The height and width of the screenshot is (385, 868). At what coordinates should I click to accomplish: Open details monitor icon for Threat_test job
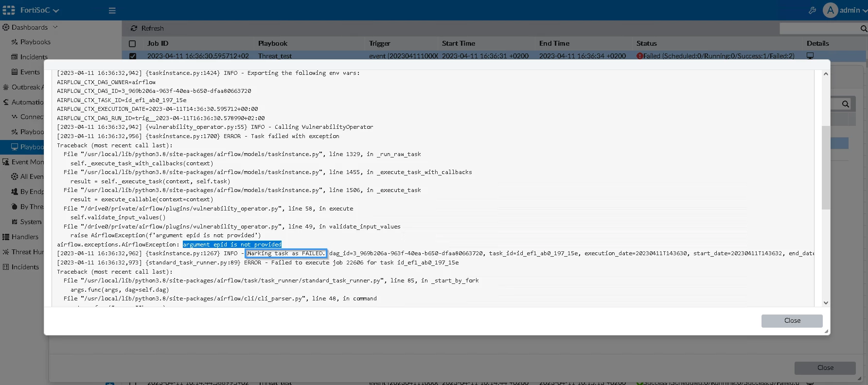[810, 56]
